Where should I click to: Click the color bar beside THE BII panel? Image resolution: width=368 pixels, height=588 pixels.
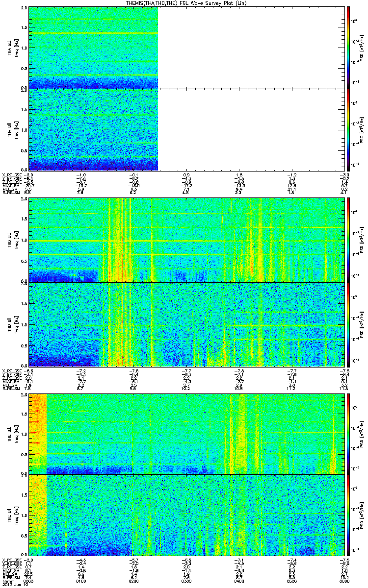pos(348,515)
